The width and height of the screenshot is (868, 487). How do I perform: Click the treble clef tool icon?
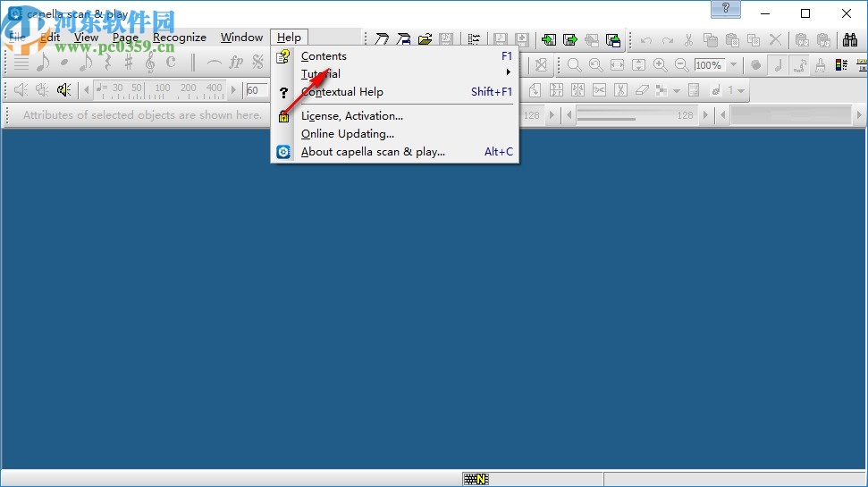point(150,62)
